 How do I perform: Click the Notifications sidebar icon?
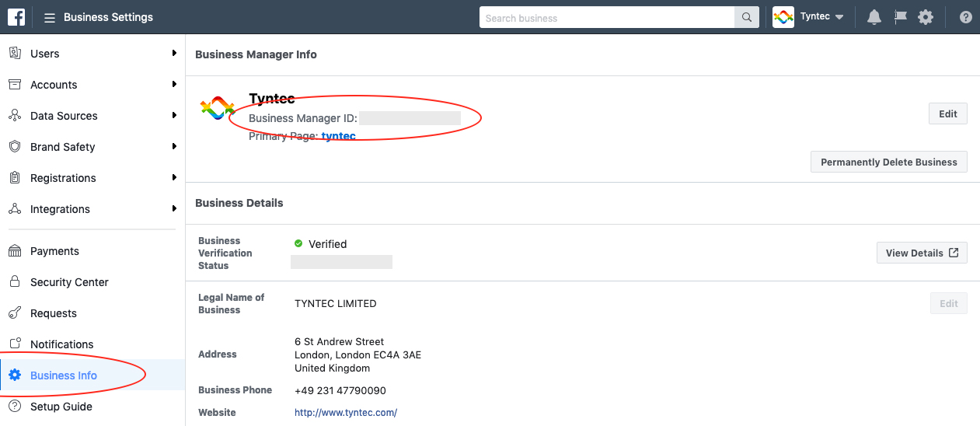click(15, 344)
